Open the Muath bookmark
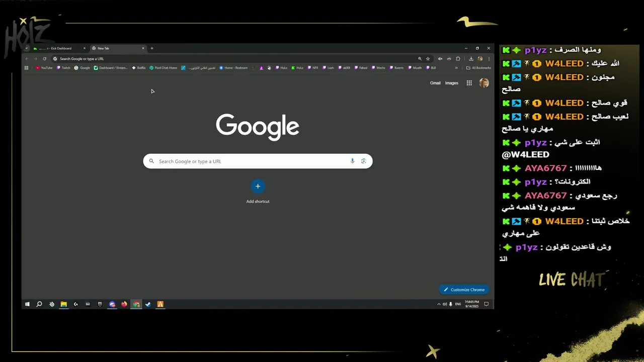This screenshot has width=644, height=362. point(415,68)
